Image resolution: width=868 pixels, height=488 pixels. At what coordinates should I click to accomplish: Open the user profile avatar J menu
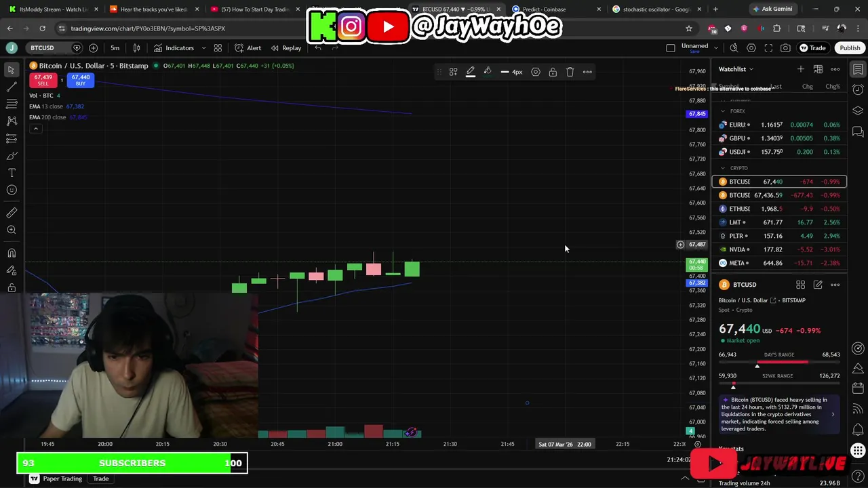click(12, 47)
